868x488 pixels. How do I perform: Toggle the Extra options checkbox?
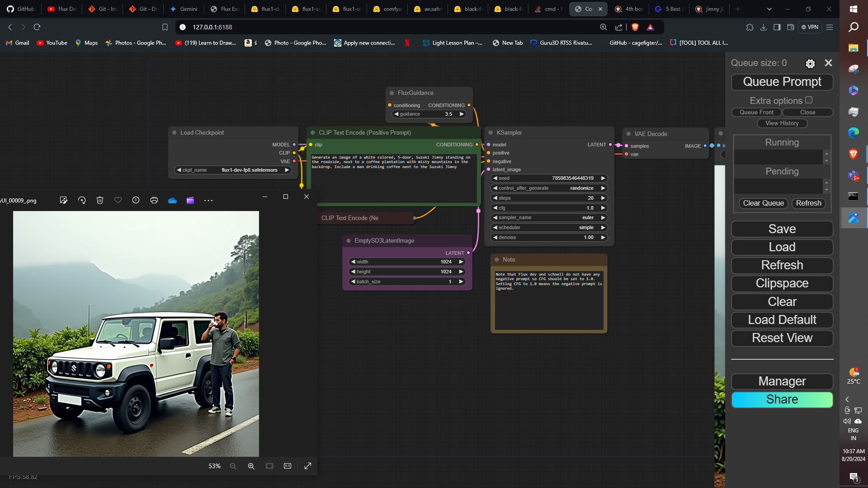coord(808,99)
